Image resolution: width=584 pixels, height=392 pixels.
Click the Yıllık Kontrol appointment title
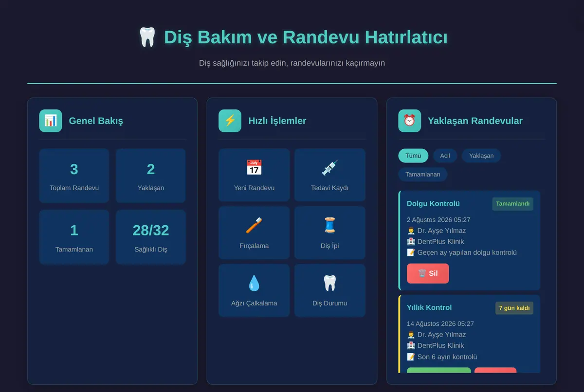(429, 307)
